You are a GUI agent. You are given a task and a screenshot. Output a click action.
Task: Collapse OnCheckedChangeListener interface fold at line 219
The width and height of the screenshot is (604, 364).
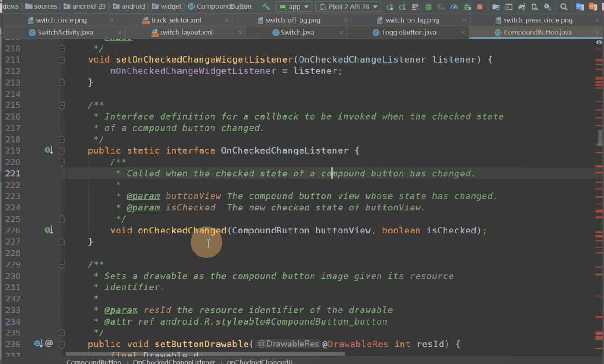62,150
